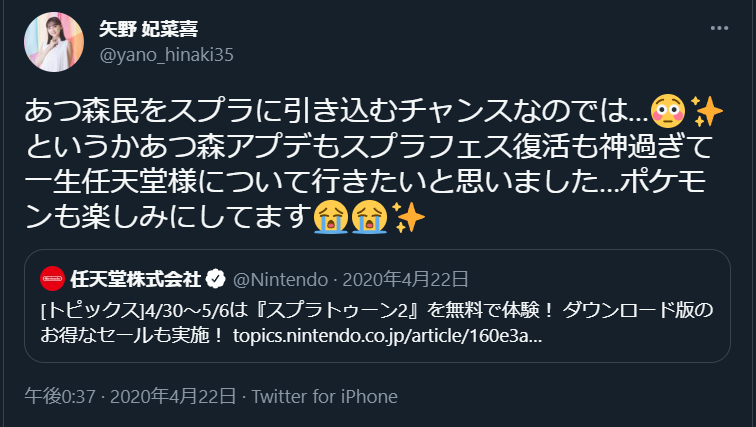The width and height of the screenshot is (756, 427).
Task: Click the @yano_hinaki35 handle
Action: (165, 55)
